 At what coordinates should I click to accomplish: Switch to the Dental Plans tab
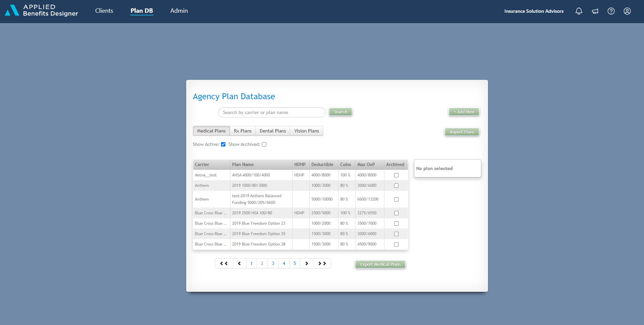coord(273,131)
